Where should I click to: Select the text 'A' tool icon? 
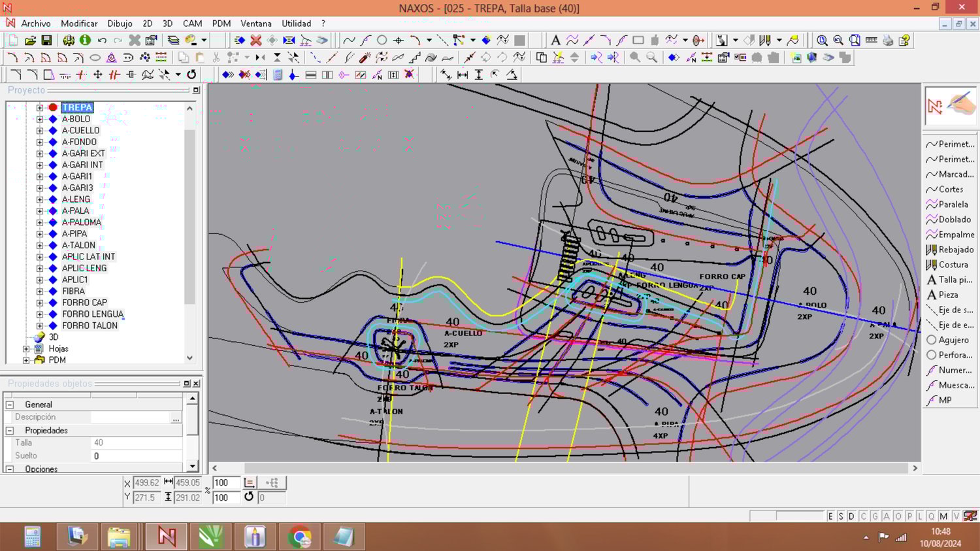(x=555, y=41)
